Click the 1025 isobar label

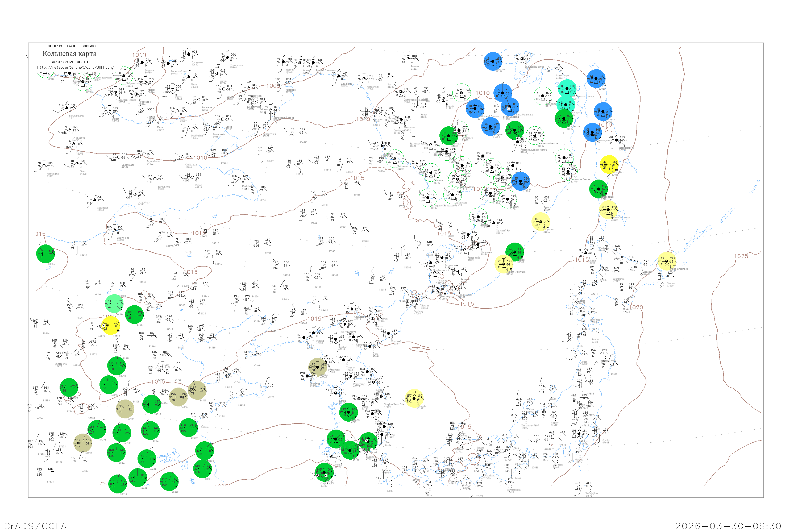[741, 256]
